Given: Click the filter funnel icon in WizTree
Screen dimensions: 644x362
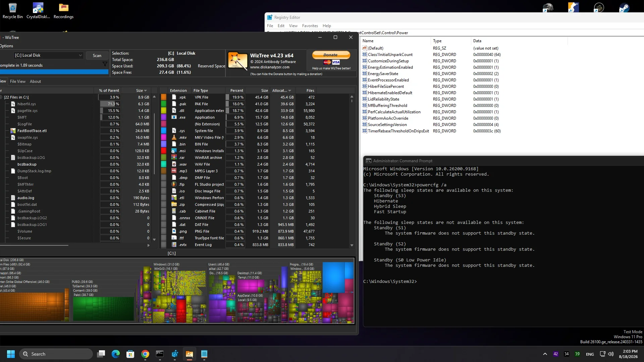Looking at the screenshot, I should pyautogui.click(x=105, y=64).
